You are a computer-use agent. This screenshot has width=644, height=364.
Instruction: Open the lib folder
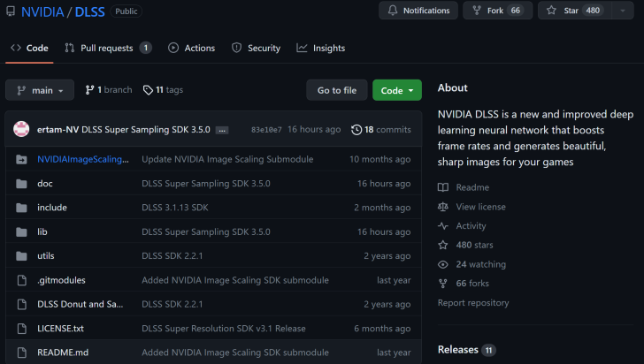pos(42,231)
